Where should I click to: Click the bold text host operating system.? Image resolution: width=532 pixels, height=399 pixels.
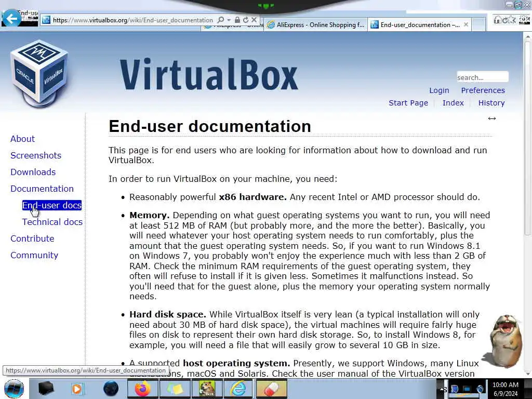236,363
